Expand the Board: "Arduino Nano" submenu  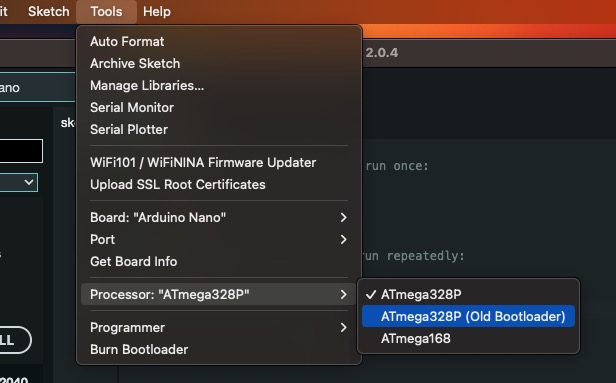click(219, 218)
